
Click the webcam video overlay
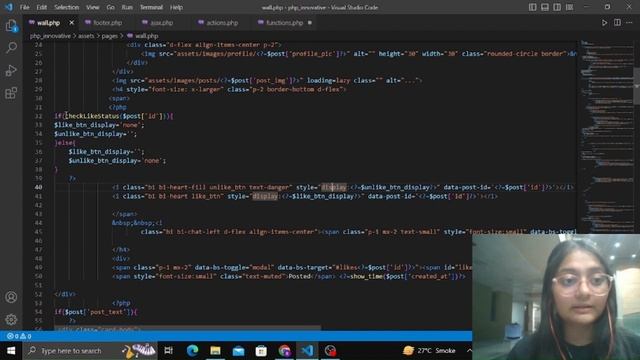tap(556, 297)
